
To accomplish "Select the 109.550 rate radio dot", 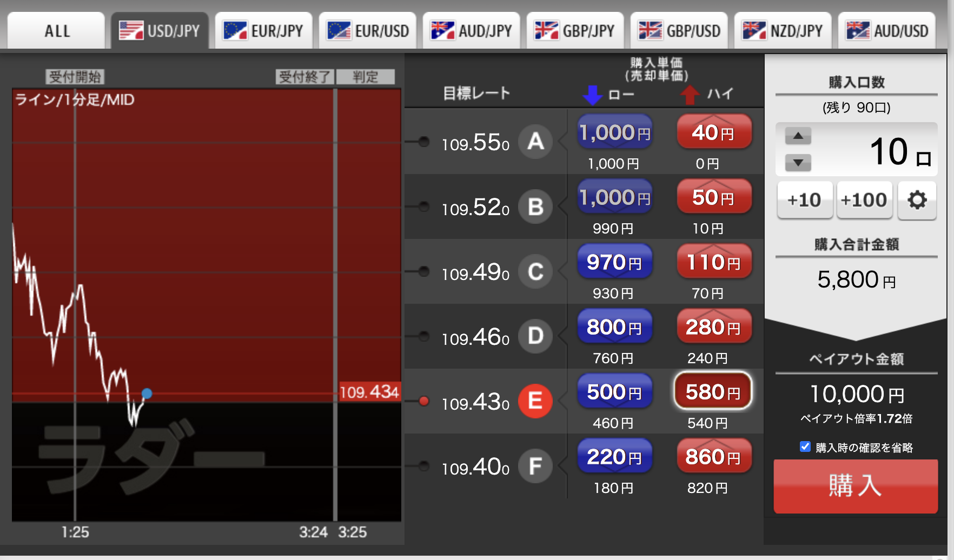I will (424, 142).
